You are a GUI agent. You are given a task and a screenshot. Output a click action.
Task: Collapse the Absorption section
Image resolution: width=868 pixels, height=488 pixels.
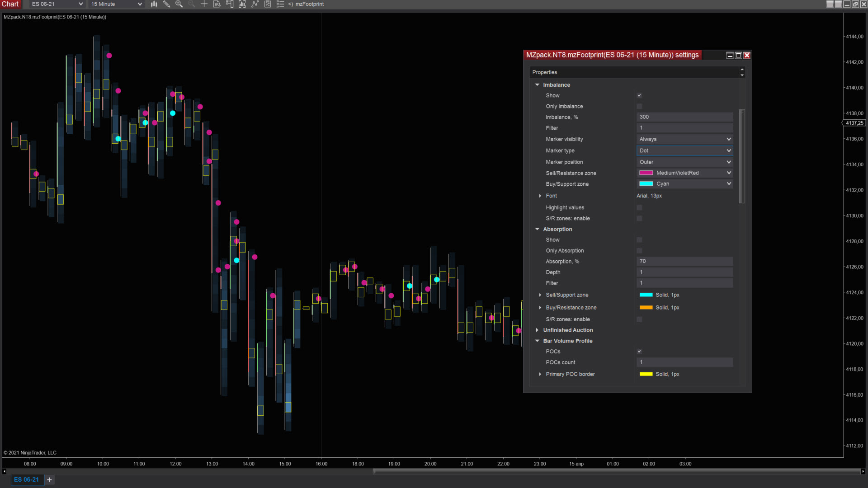pos(537,229)
